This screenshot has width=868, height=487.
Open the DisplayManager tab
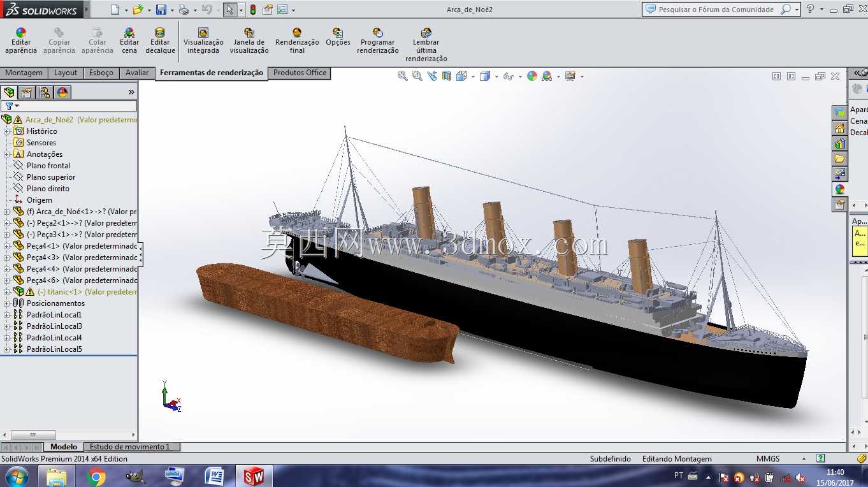[x=62, y=92]
